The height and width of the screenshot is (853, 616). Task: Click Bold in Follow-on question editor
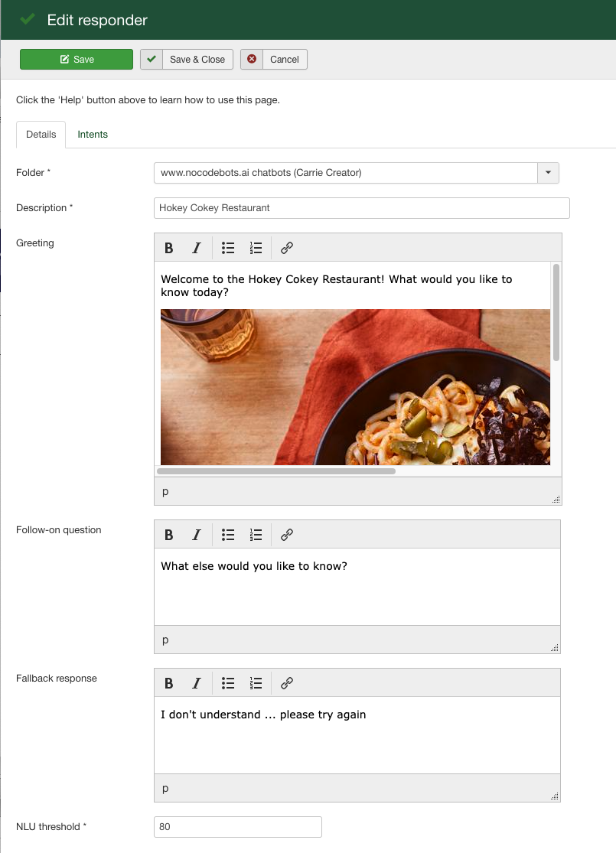(169, 535)
